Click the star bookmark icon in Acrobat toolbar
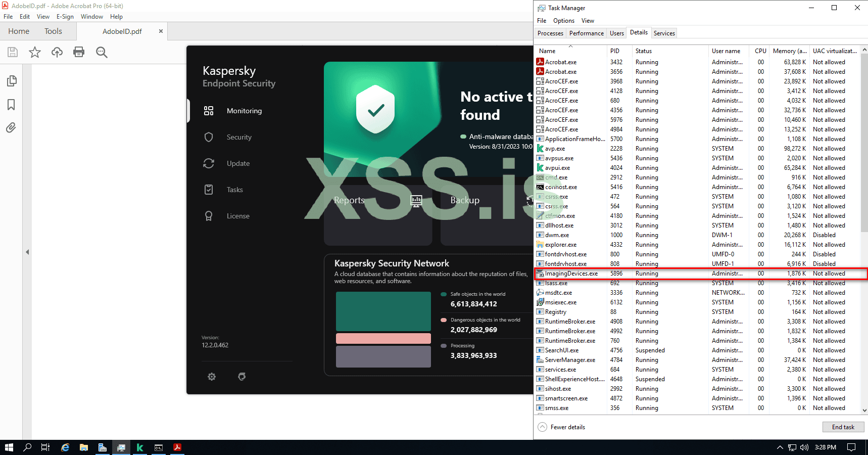 click(x=35, y=52)
